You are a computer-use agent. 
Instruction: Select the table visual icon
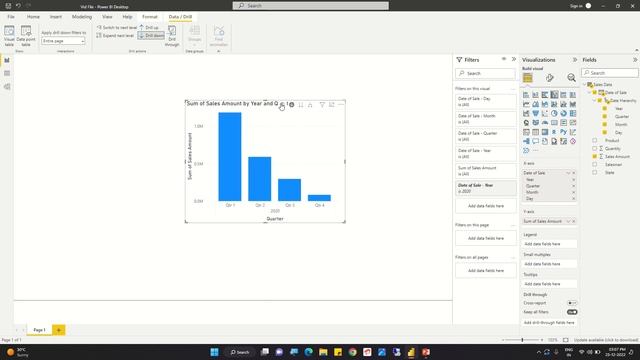coord(536,132)
